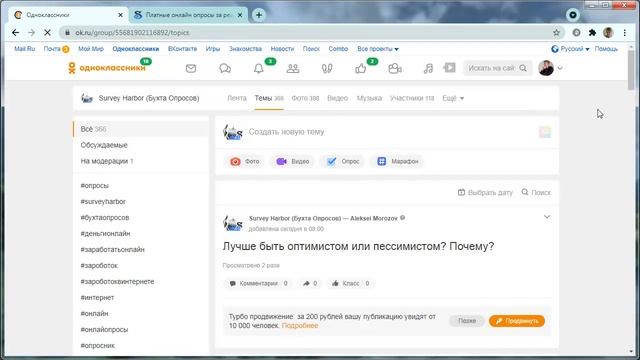Switch to the Платные онлайн опросы browser tab
Viewport: 640px width, 360px height.
coord(188,15)
